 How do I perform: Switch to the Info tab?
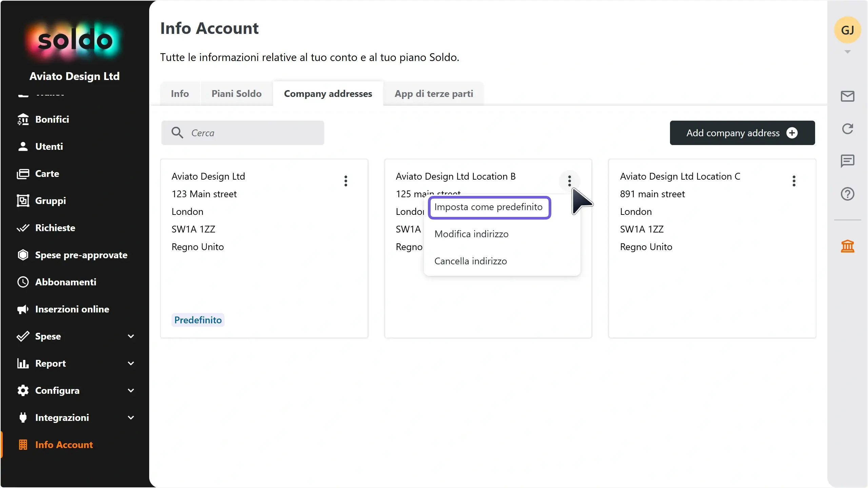(x=180, y=94)
